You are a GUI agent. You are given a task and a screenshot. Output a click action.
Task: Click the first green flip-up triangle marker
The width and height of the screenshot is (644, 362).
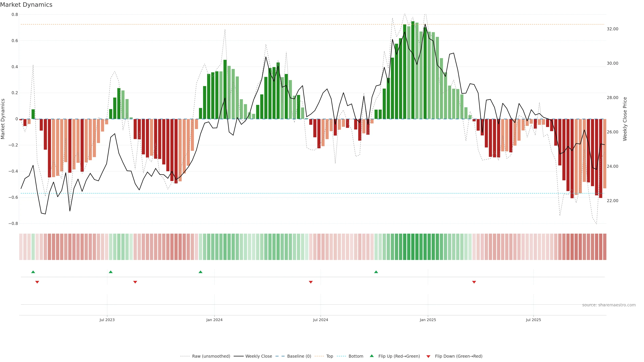tap(33, 272)
